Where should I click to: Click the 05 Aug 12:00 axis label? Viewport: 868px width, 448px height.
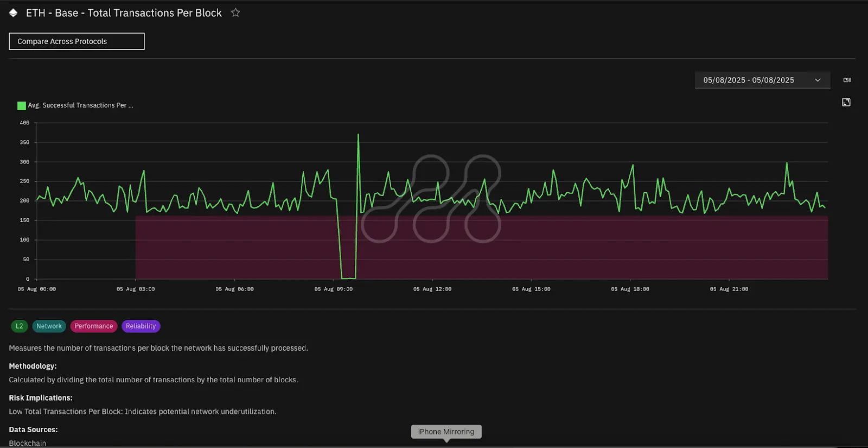pyautogui.click(x=432, y=289)
